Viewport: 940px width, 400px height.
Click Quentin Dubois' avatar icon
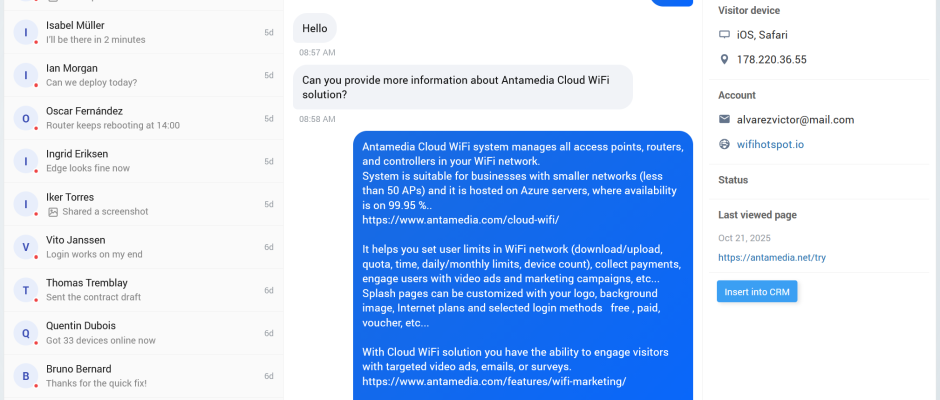pos(25,333)
